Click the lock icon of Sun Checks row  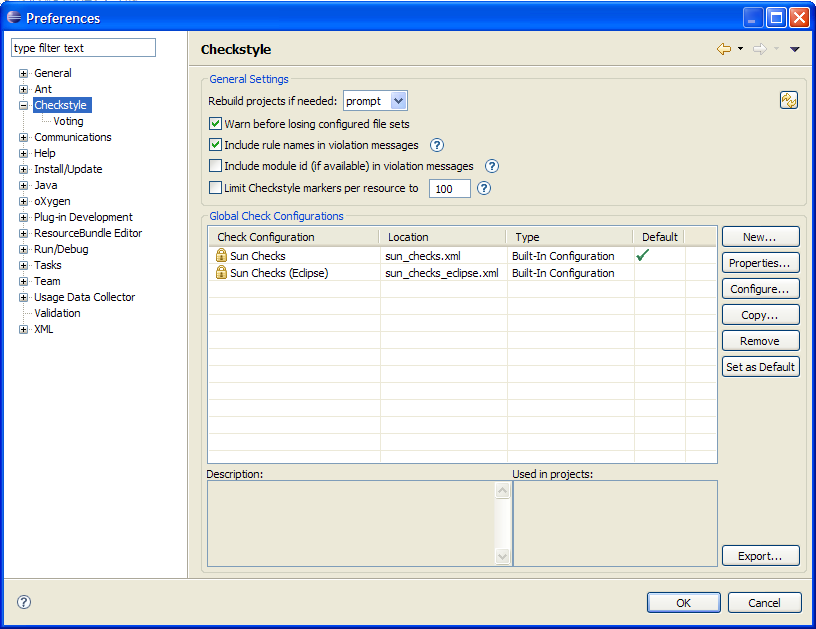pyautogui.click(x=221, y=255)
